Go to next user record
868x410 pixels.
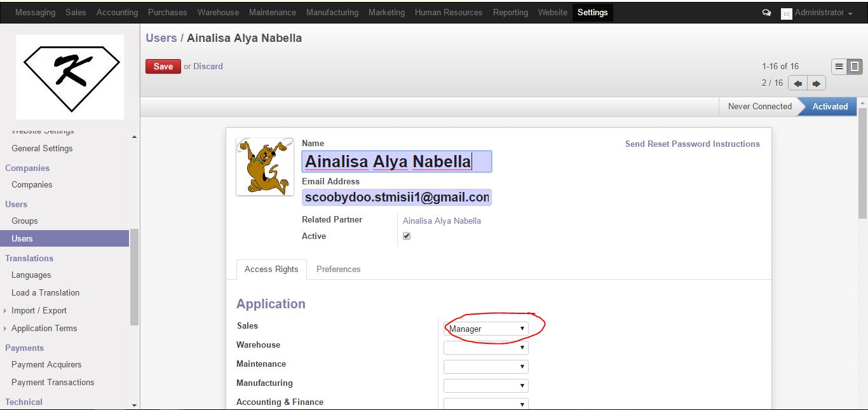click(817, 83)
